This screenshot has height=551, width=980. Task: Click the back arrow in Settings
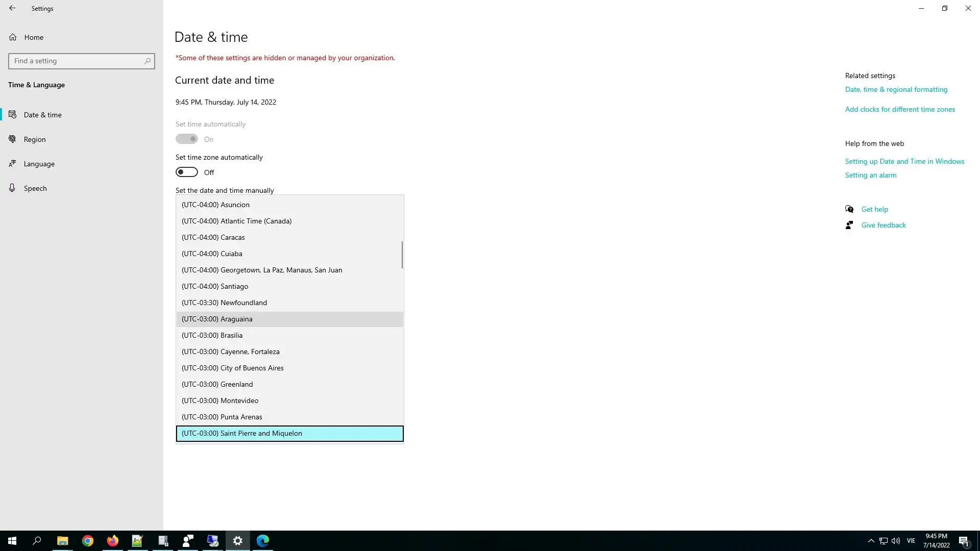[x=12, y=8]
